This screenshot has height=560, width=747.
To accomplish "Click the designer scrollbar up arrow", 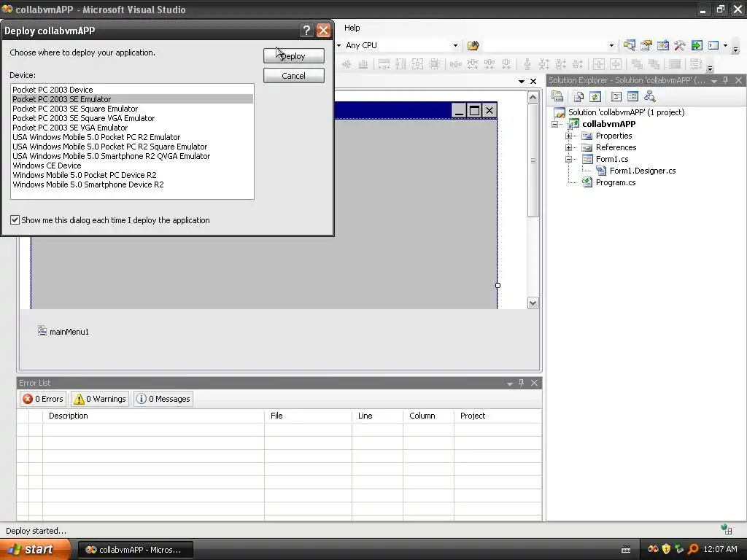I will (533, 98).
